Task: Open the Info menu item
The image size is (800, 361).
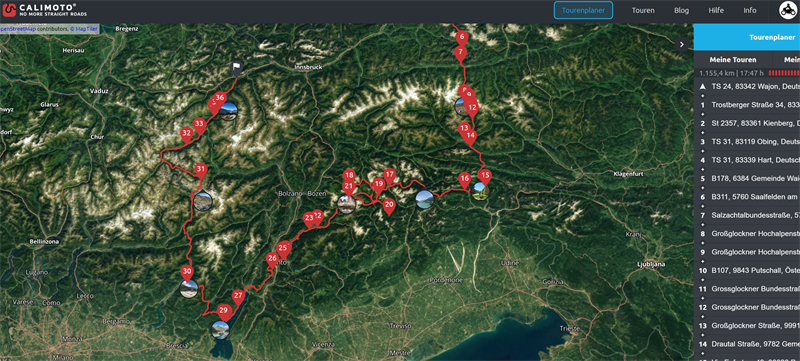Action: pos(749,10)
